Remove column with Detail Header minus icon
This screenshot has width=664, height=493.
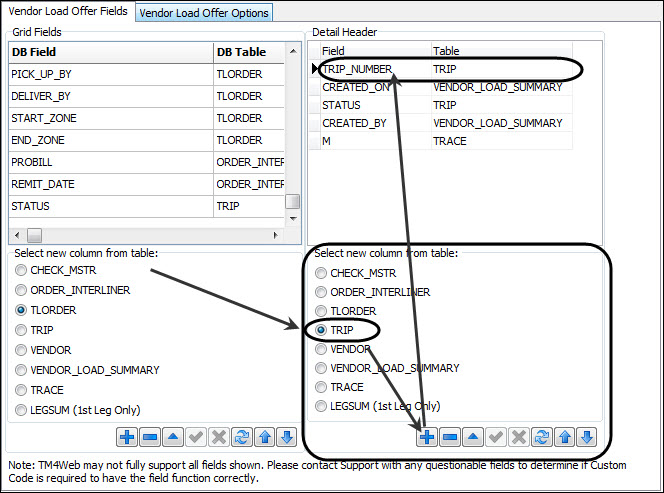(450, 437)
